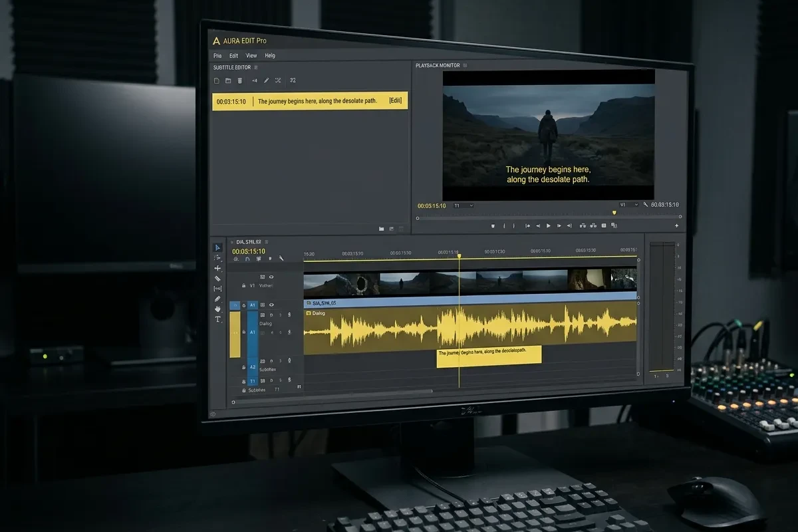This screenshot has width=798, height=532.
Task: Click the timeline timecode 00:03:15:10
Action: (x=249, y=251)
